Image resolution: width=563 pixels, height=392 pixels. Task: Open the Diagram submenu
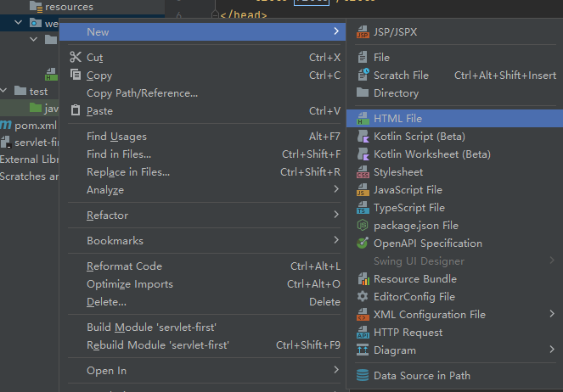[x=553, y=350]
